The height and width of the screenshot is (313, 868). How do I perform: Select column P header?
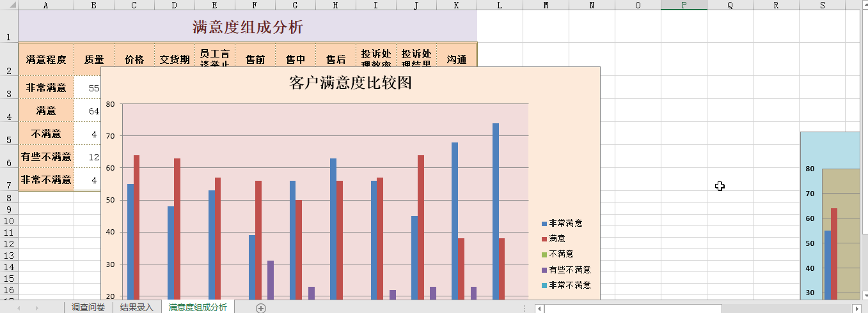(x=684, y=5)
